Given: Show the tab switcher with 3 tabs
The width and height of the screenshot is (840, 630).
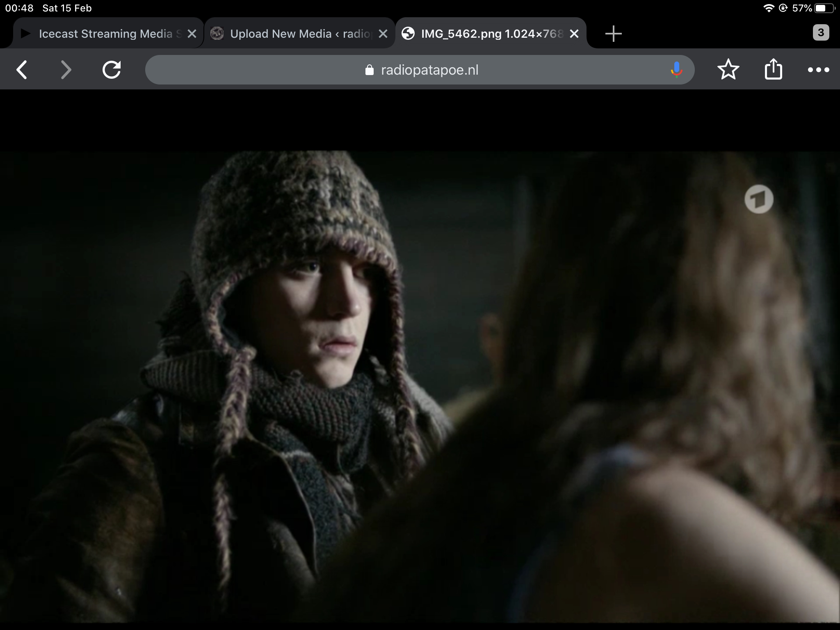Looking at the screenshot, I should (x=821, y=33).
